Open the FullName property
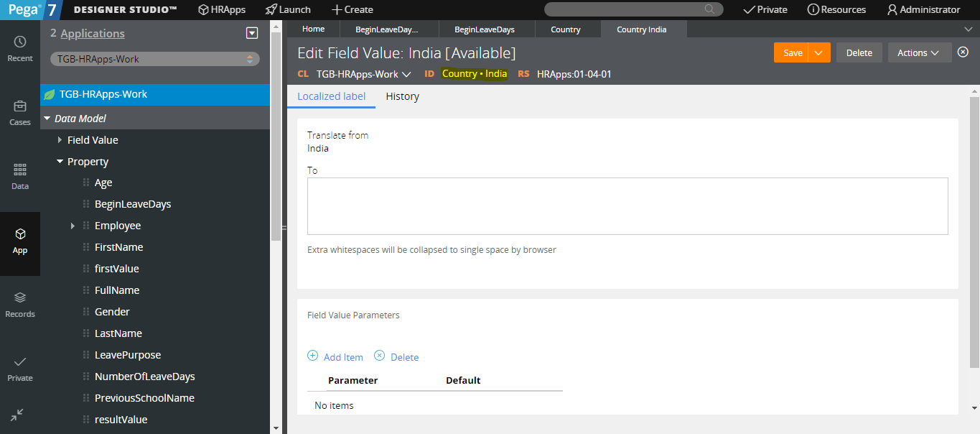Screen dimensions: 980x434 tap(117, 290)
